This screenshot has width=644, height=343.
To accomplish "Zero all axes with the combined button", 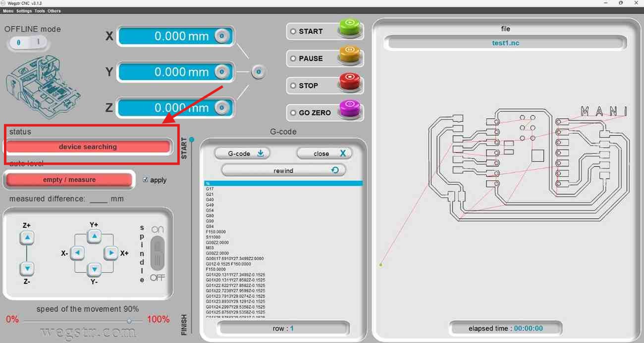I will click(258, 72).
